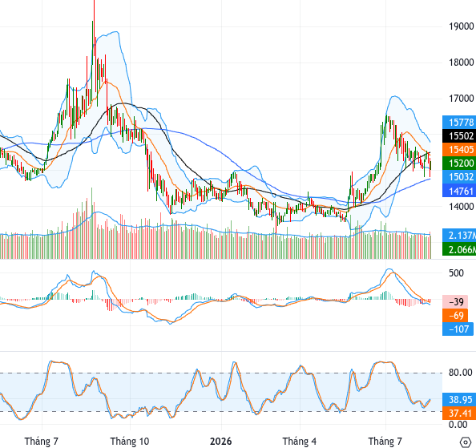Click the 19000 price scale tick
Screen dimensions: 476x448
[461, 26]
